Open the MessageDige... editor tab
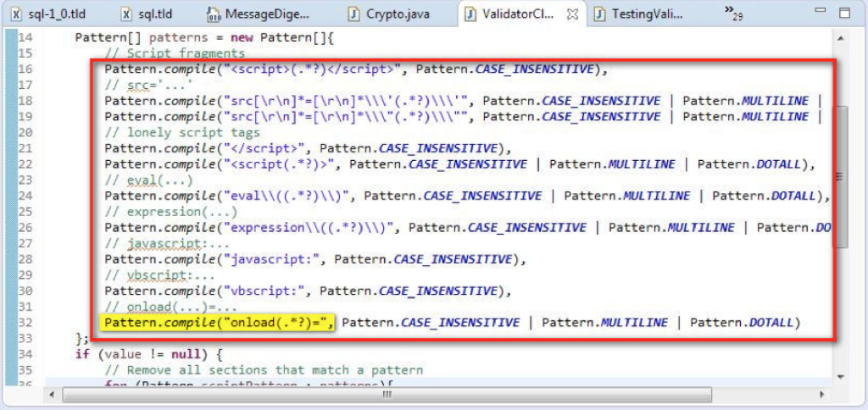Screen dimensions: 868x410 (258, 14)
